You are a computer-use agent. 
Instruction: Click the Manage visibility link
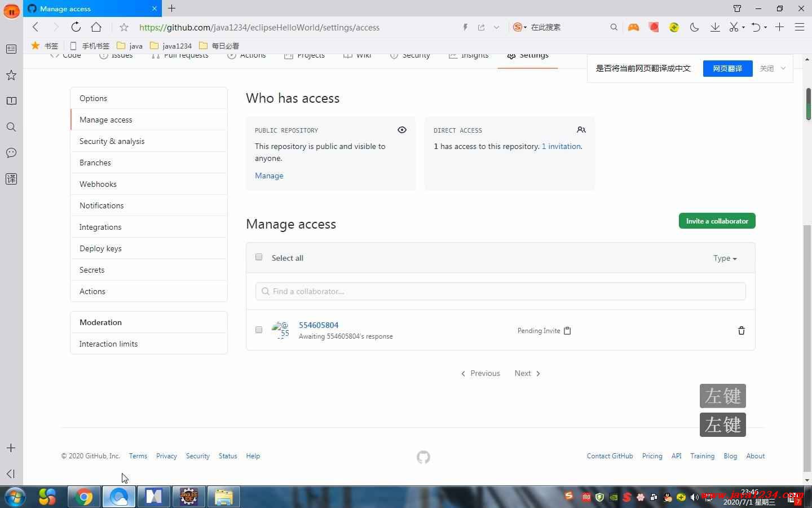[269, 176]
